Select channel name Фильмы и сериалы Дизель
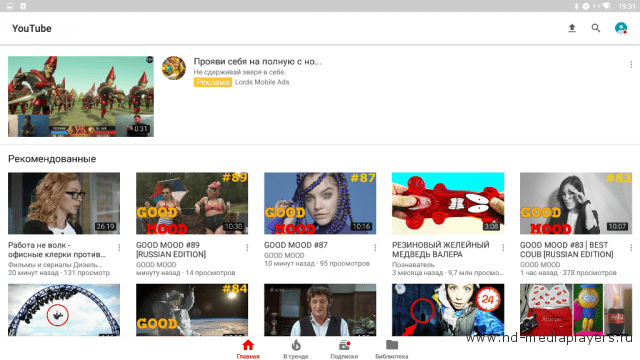 pos(55,264)
